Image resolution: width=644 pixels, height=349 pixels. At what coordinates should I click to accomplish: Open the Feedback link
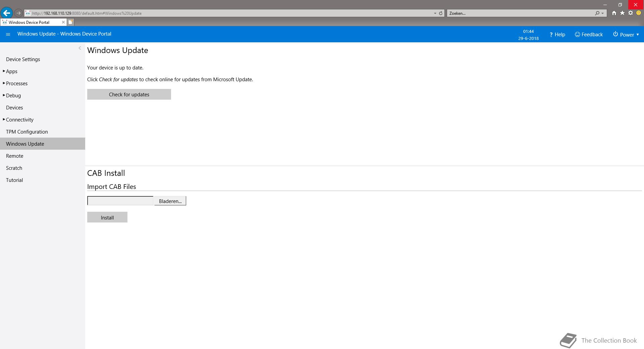pos(589,35)
